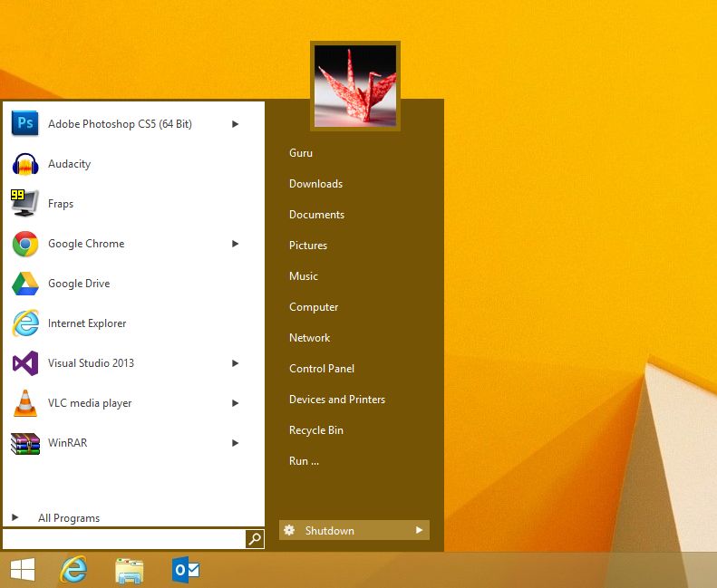This screenshot has height=588, width=717.
Task: Open File Explorer in the taskbar
Action: pos(130,570)
